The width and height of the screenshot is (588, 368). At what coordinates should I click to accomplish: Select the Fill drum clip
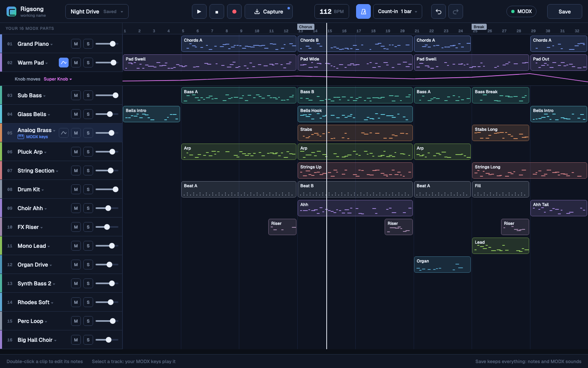coord(501,189)
